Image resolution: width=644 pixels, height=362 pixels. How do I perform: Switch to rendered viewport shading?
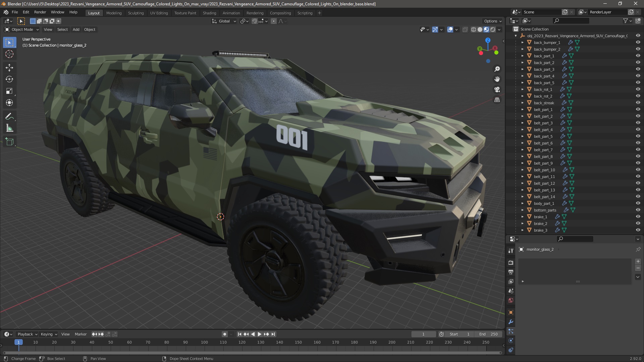coord(493,29)
